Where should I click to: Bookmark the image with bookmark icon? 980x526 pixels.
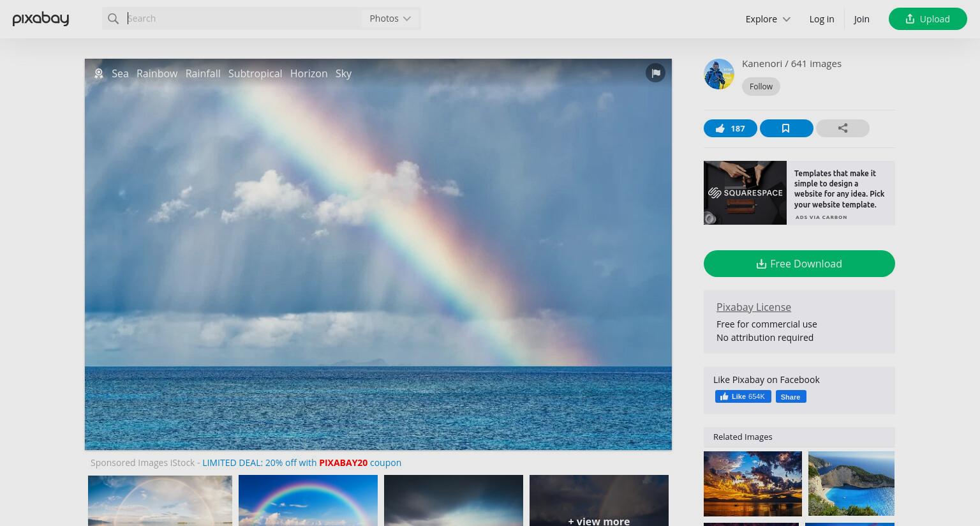pos(787,128)
